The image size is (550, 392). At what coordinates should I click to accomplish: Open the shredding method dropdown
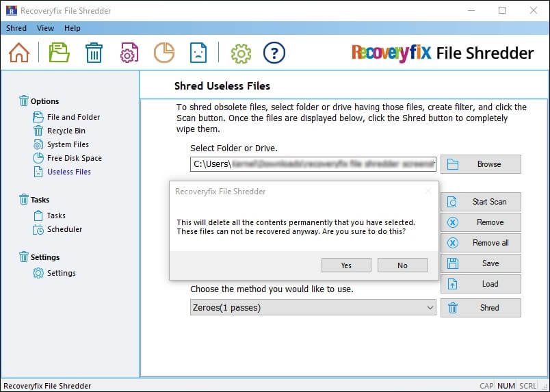click(x=313, y=308)
